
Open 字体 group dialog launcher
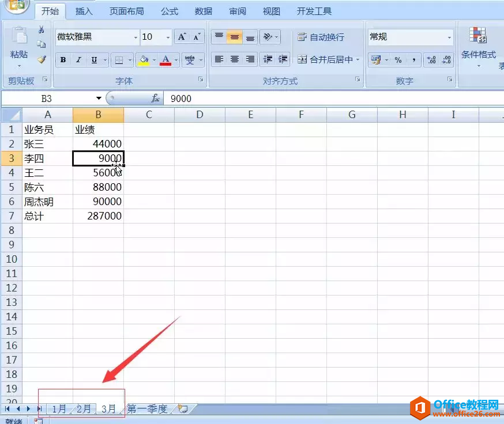201,79
